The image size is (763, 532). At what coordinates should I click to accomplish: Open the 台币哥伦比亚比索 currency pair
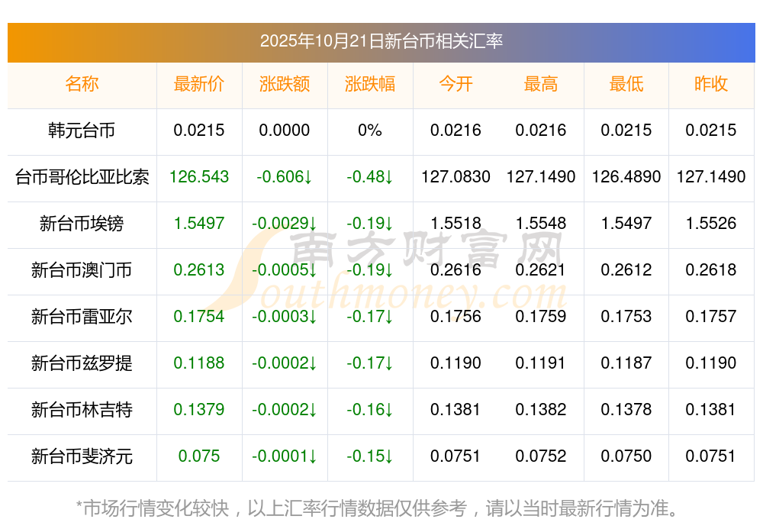tap(82, 177)
